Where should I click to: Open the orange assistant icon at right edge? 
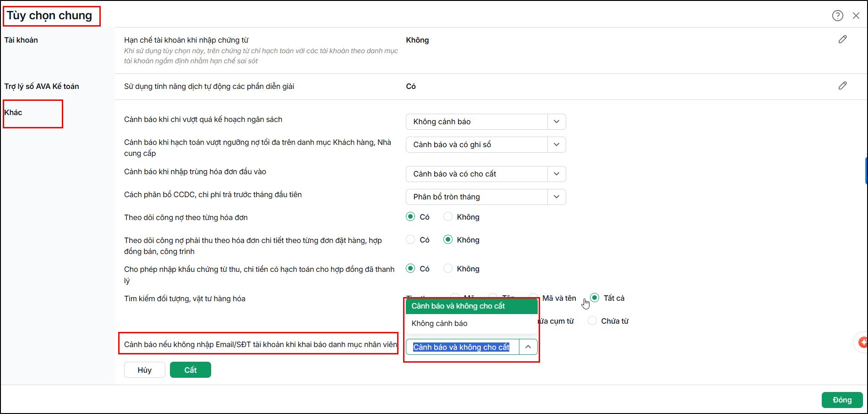[863, 342]
